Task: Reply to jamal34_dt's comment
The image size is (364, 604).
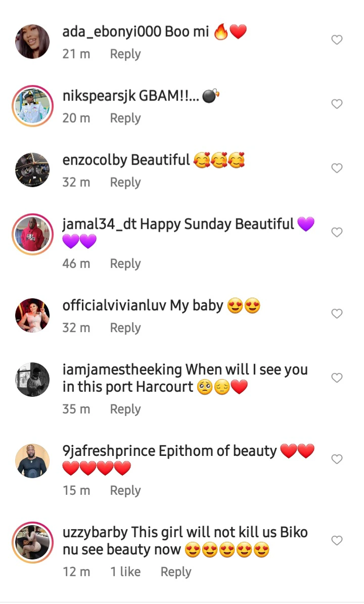Action: point(125,264)
